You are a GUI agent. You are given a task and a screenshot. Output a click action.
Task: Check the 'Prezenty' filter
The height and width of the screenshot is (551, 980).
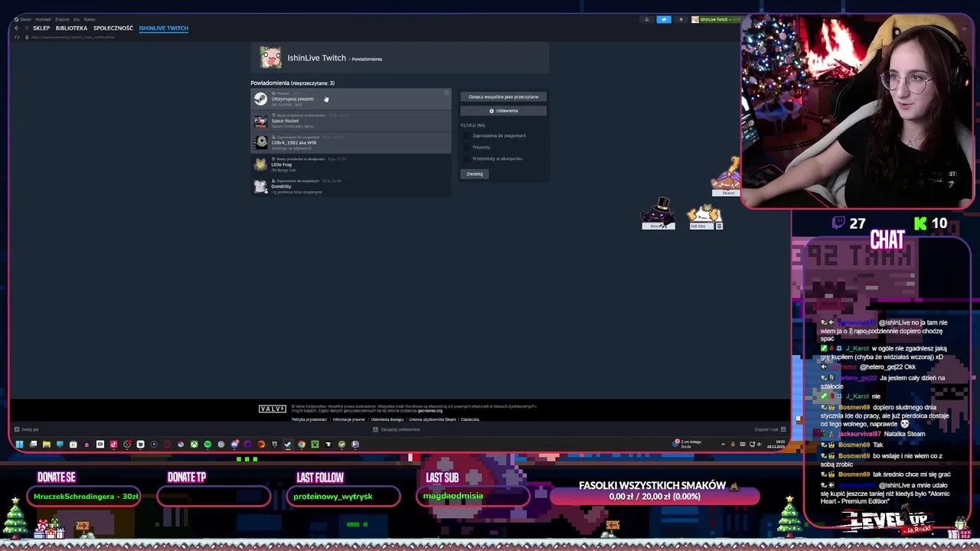point(467,147)
